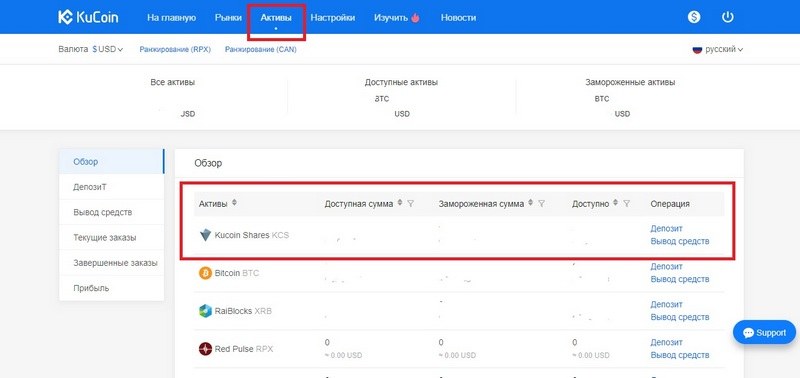
Task: Open the Новости menu item
Action: click(x=458, y=17)
